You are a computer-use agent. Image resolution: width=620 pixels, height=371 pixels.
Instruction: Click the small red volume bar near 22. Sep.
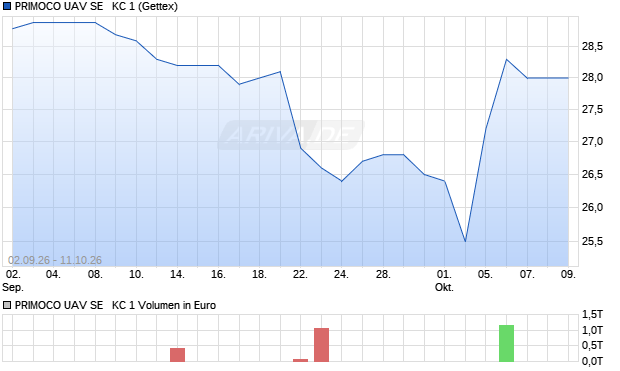[301, 360]
